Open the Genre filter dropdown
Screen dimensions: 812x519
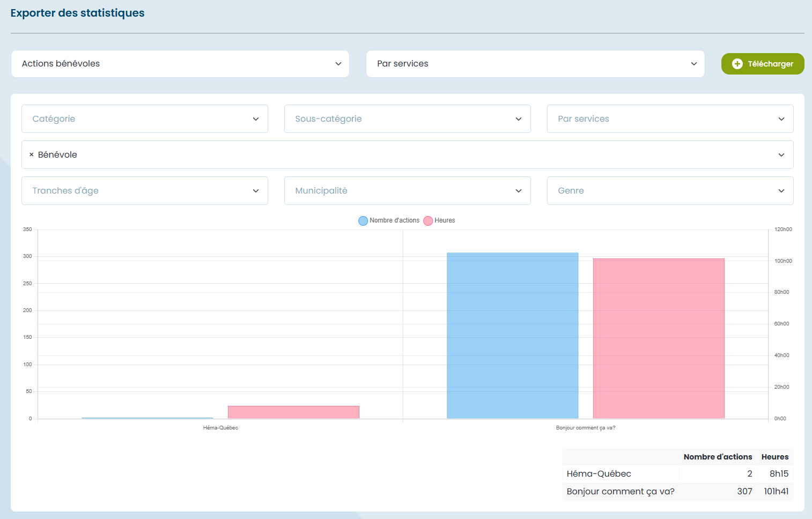click(670, 191)
